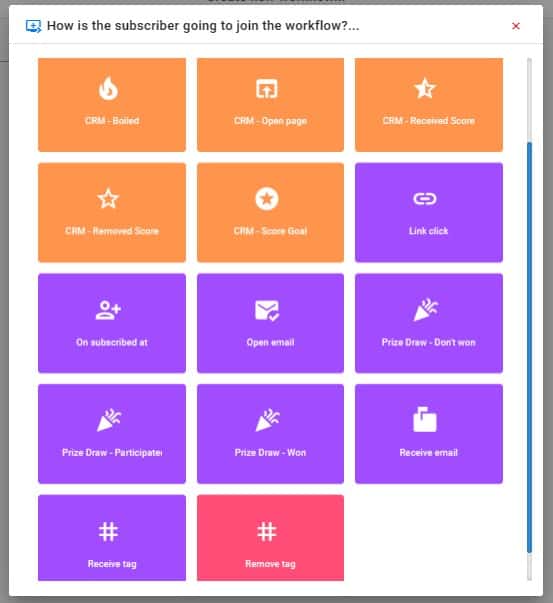
Task: Select the CRM - Boiled flame icon
Action: tap(108, 88)
